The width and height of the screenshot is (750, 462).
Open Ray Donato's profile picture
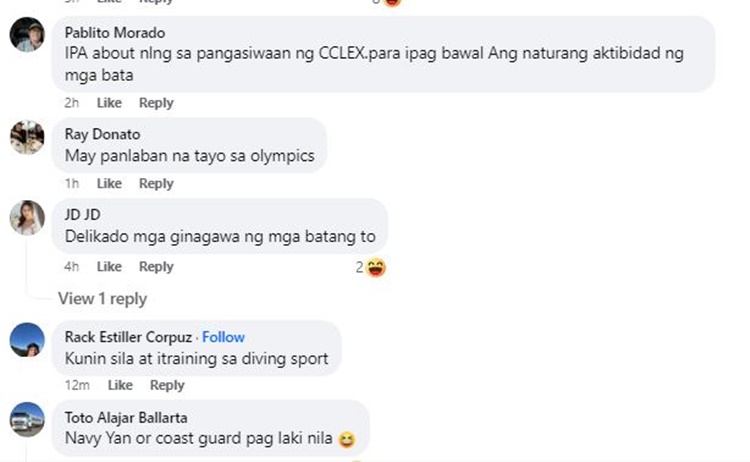pos(27,137)
